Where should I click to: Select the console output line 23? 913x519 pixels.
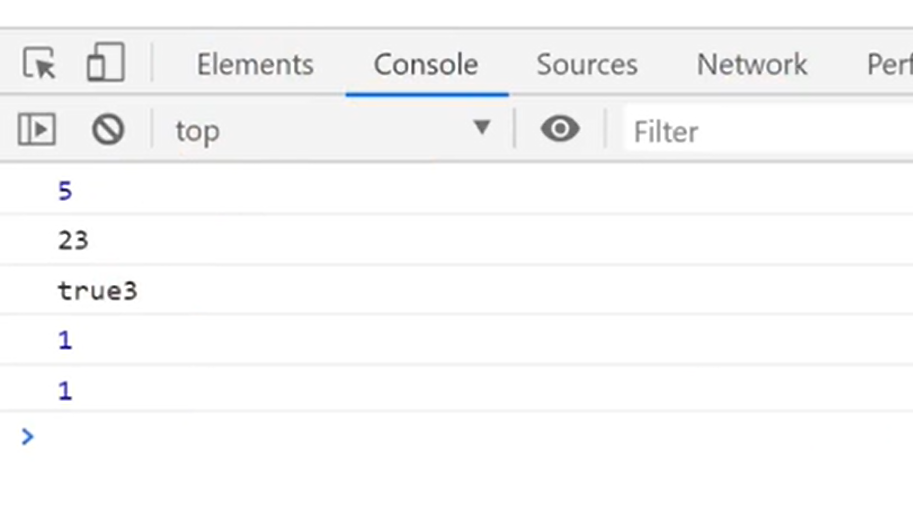pos(73,240)
